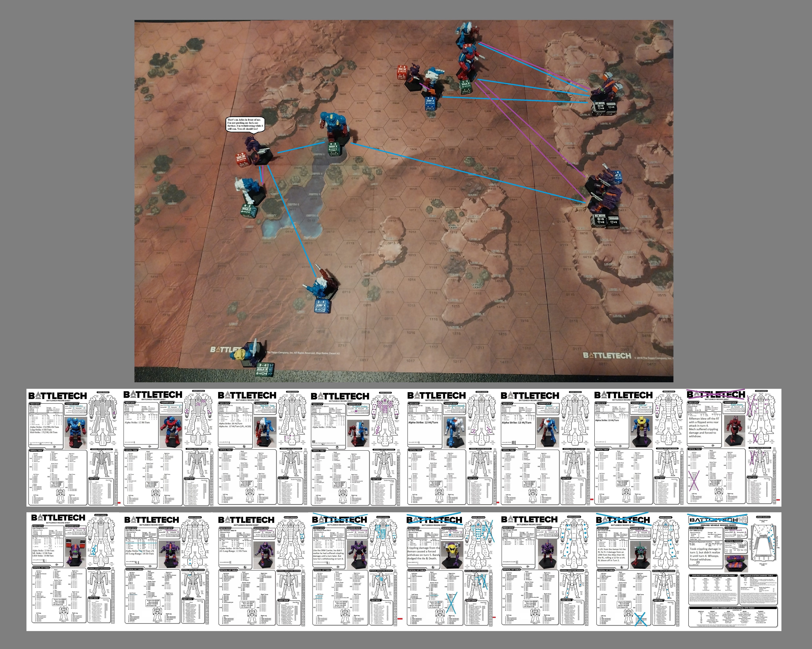Open the Atlas AS7-D record sheet miniature photo
The width and height of the screenshot is (812, 649).
pyautogui.click(x=77, y=432)
